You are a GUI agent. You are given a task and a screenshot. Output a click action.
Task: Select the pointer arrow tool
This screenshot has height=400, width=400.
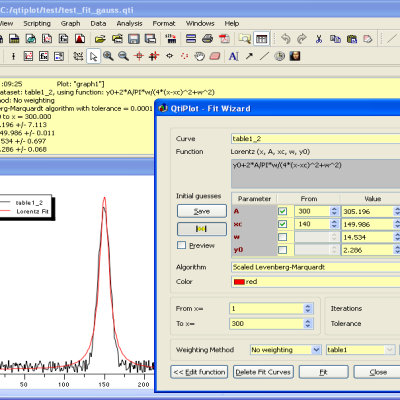click(93, 56)
